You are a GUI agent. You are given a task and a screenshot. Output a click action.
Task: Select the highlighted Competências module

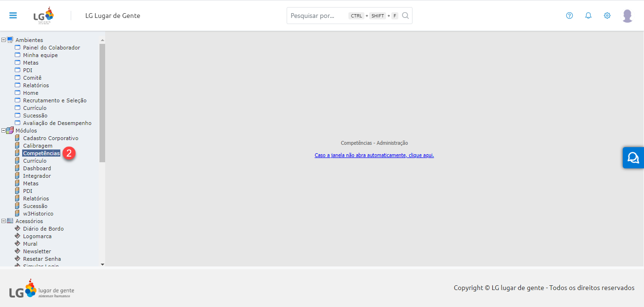click(x=41, y=153)
